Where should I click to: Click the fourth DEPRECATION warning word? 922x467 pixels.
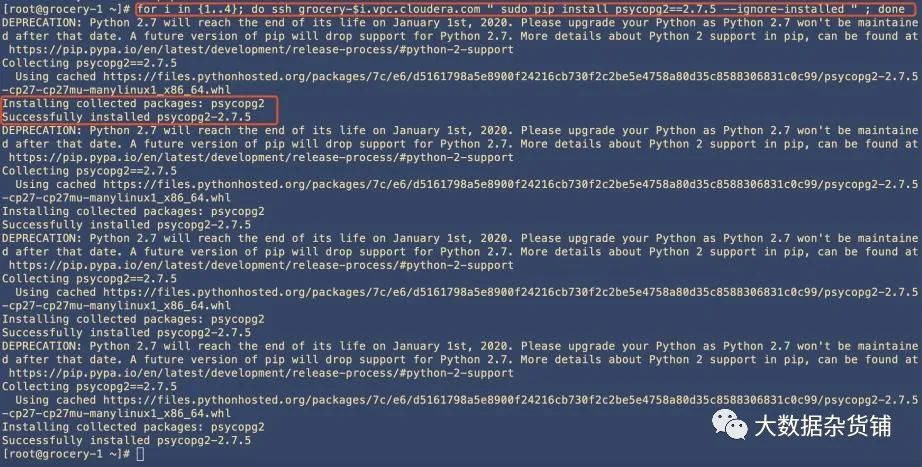click(42, 346)
